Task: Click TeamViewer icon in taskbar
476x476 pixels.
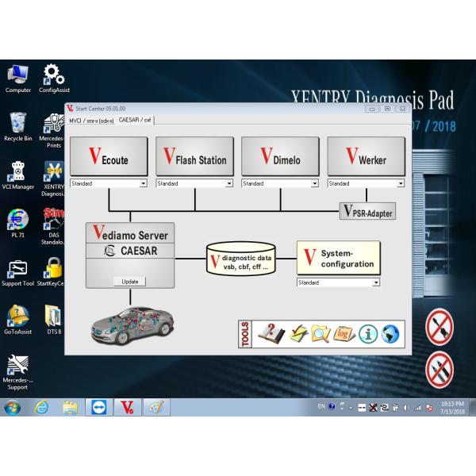Action: pyautogui.click(x=98, y=408)
